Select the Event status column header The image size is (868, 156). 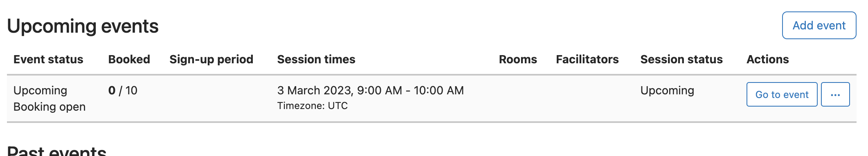click(x=48, y=59)
